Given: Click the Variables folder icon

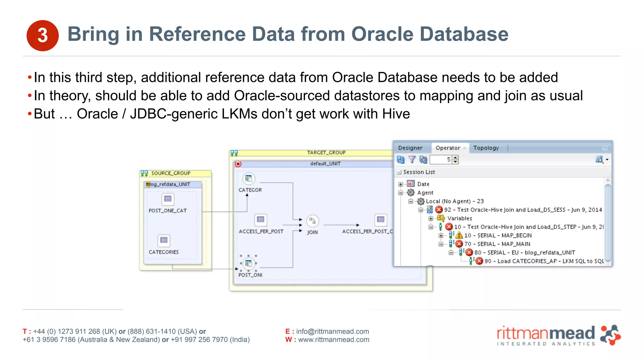Looking at the screenshot, I should (441, 218).
